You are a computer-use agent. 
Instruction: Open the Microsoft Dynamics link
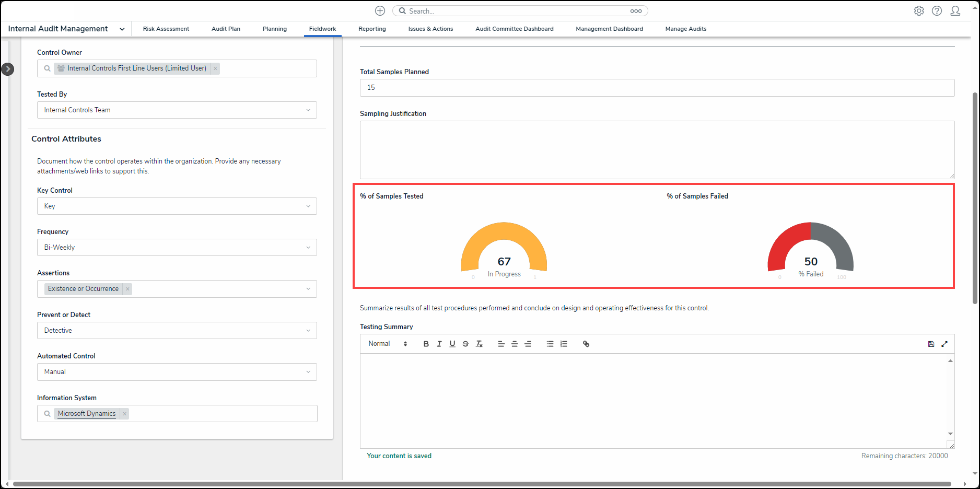[x=87, y=414]
